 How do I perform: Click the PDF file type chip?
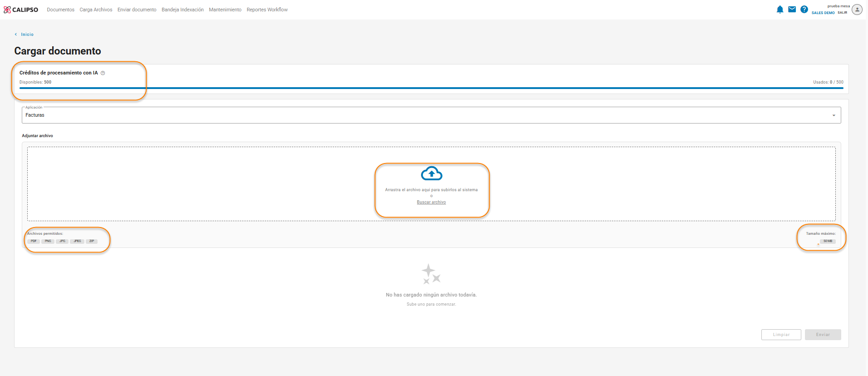click(34, 241)
